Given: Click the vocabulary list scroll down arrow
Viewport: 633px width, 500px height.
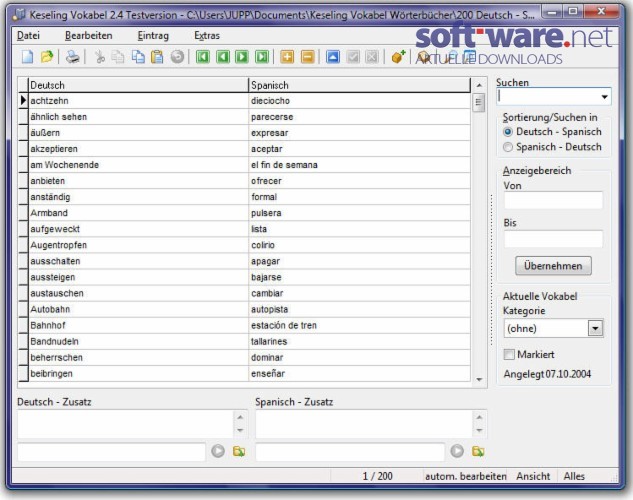Looking at the screenshot, I should pyautogui.click(x=479, y=379).
